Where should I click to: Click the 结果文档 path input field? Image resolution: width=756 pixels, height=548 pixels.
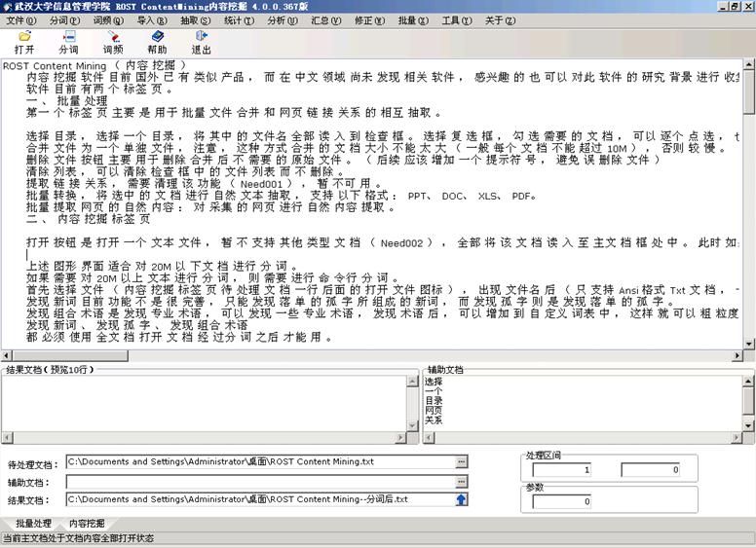pos(261,499)
